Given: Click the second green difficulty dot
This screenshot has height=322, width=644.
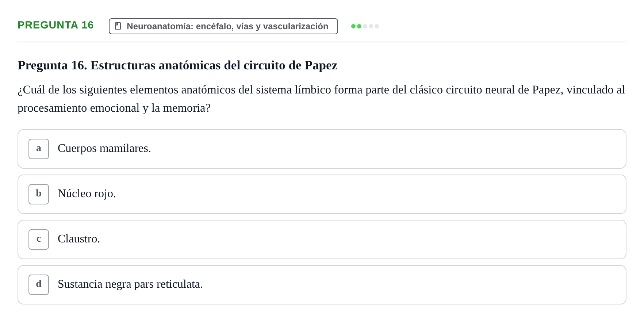Looking at the screenshot, I should 359,26.
